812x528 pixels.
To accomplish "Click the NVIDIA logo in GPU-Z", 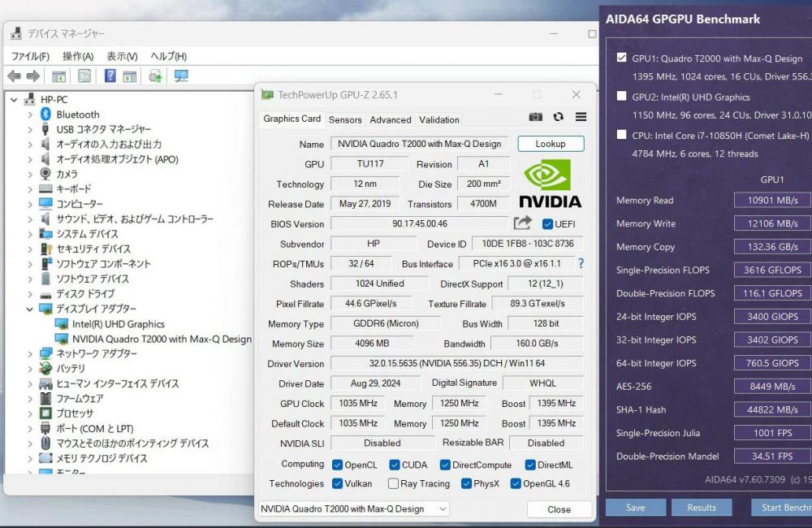I will (550, 184).
